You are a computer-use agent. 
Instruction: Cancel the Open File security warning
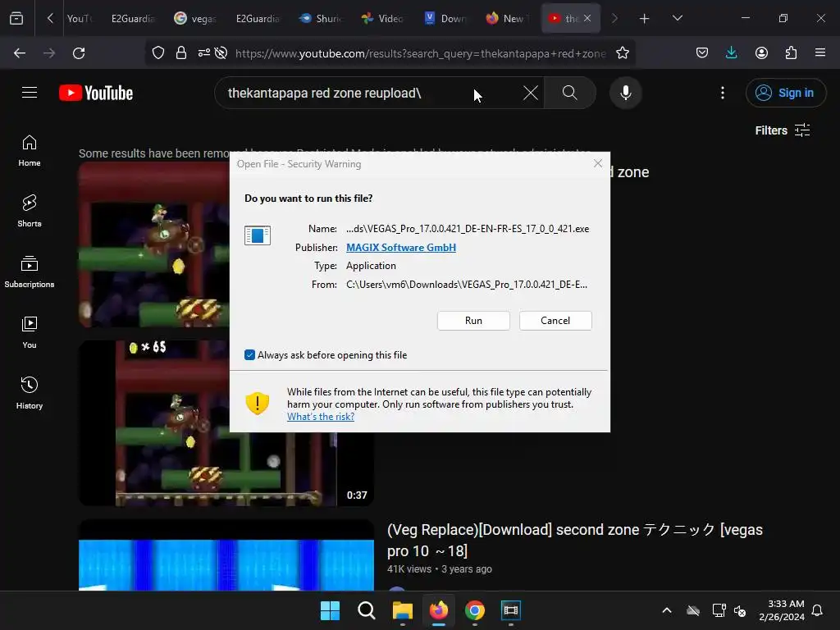coord(555,321)
